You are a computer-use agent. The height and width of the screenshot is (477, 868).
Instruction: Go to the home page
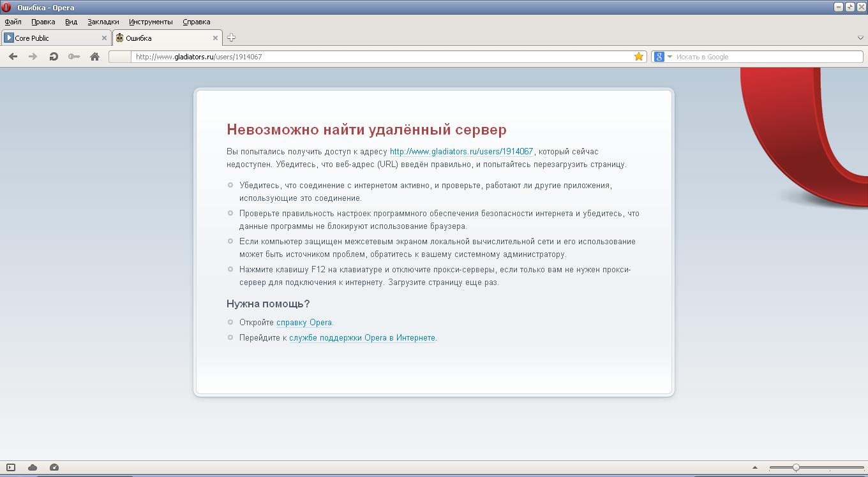pos(94,57)
